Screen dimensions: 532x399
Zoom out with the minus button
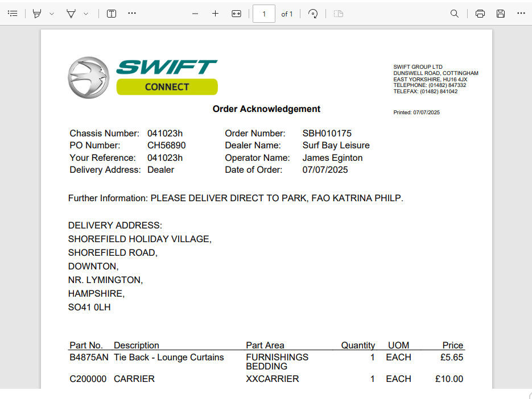(x=195, y=14)
